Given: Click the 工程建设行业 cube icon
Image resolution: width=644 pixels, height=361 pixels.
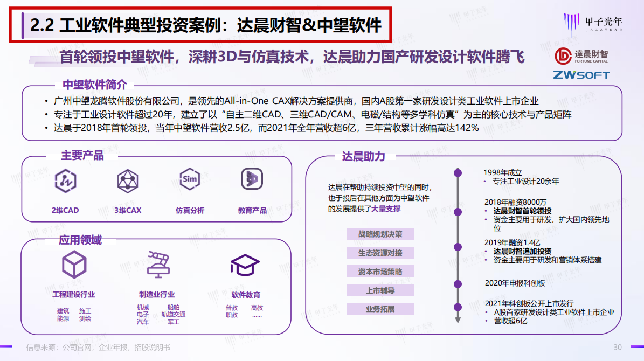Looking at the screenshot, I should click(74, 265).
